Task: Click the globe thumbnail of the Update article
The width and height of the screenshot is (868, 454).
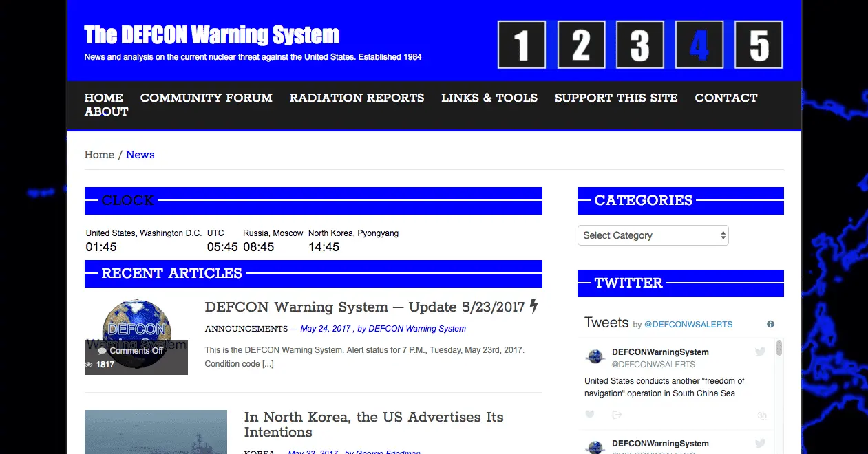Action: [x=136, y=336]
